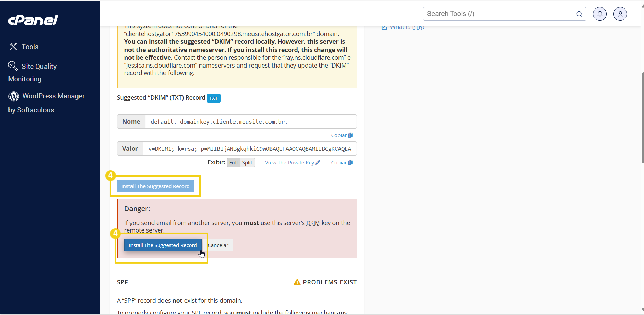The image size is (644, 315).
Task: Click the search magnifier icon
Action: pos(579,14)
